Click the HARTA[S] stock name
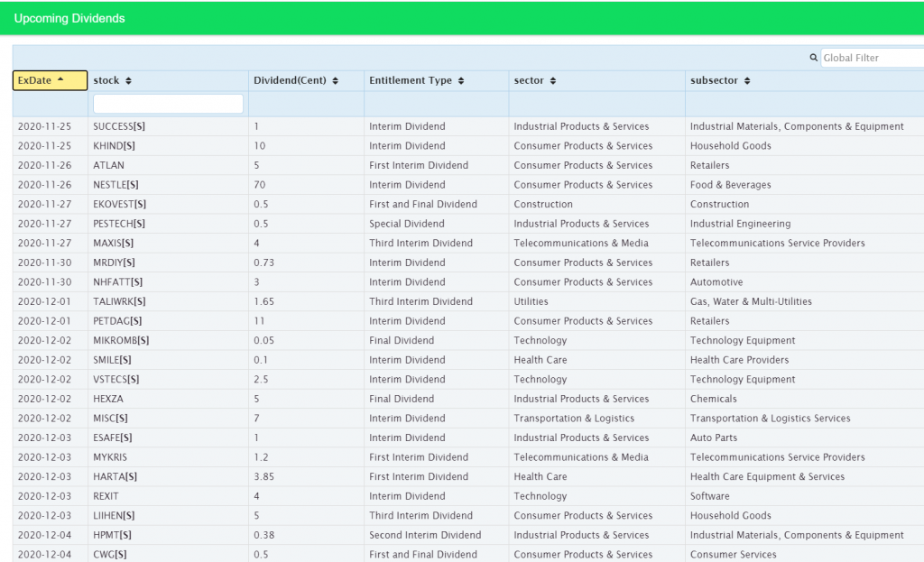The height and width of the screenshot is (562, 924). [x=115, y=477]
